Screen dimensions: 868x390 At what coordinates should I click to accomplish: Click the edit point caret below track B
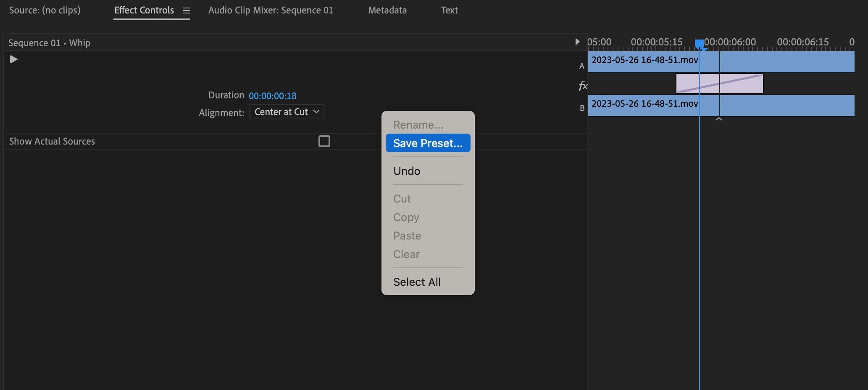pyautogui.click(x=719, y=119)
